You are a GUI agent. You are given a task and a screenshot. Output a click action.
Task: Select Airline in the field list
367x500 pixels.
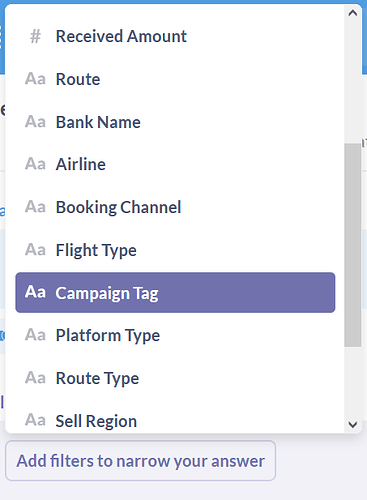(175, 164)
